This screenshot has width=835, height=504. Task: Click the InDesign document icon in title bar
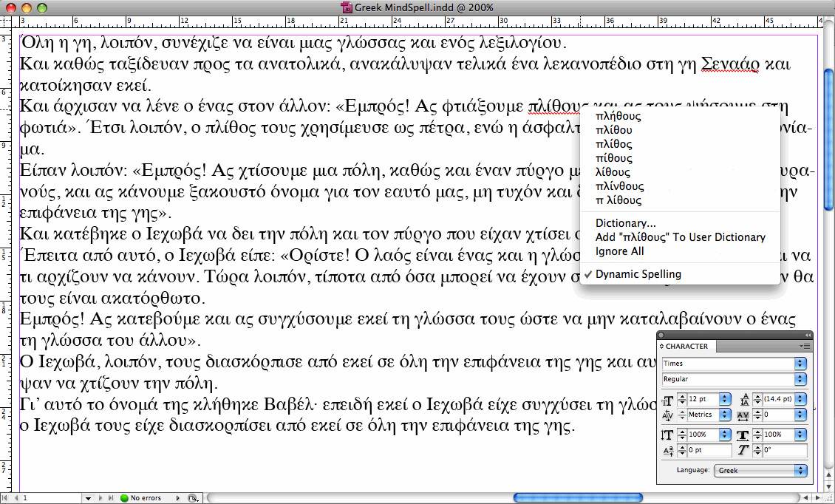pos(347,7)
